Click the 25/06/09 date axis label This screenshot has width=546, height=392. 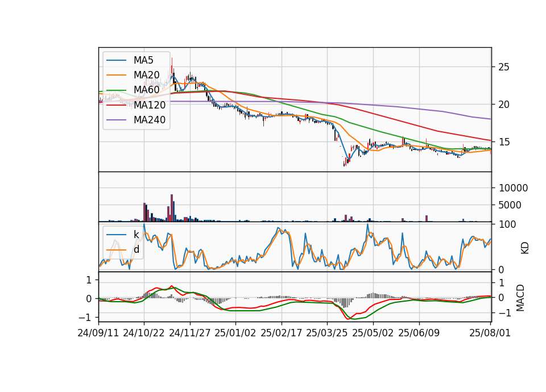[419, 333]
